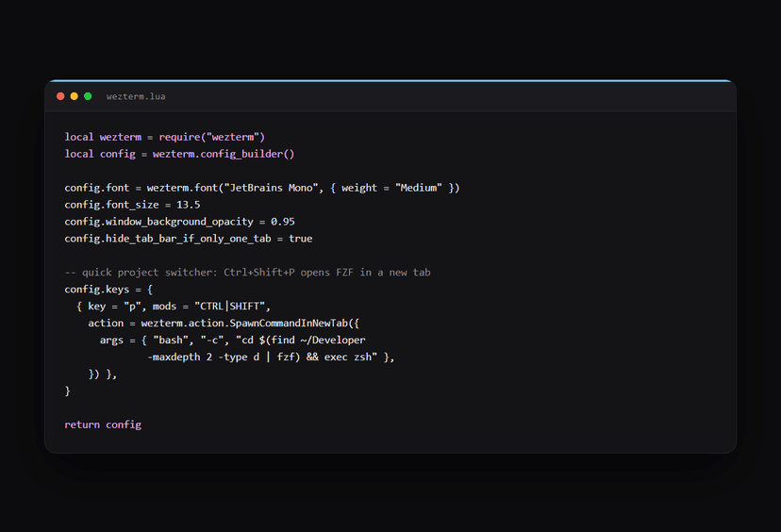
Task: Click 'config.window_background_opacity' text
Action: coord(158,222)
